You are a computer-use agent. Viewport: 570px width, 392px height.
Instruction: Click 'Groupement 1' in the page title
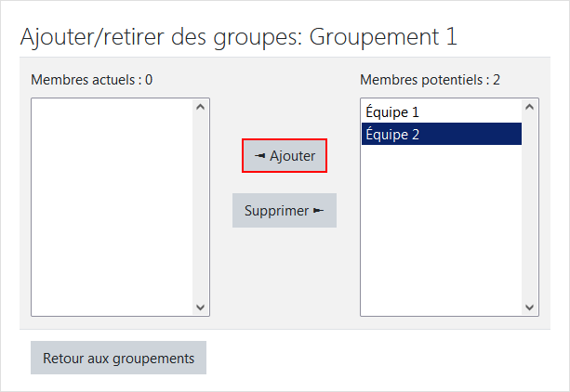(383, 37)
